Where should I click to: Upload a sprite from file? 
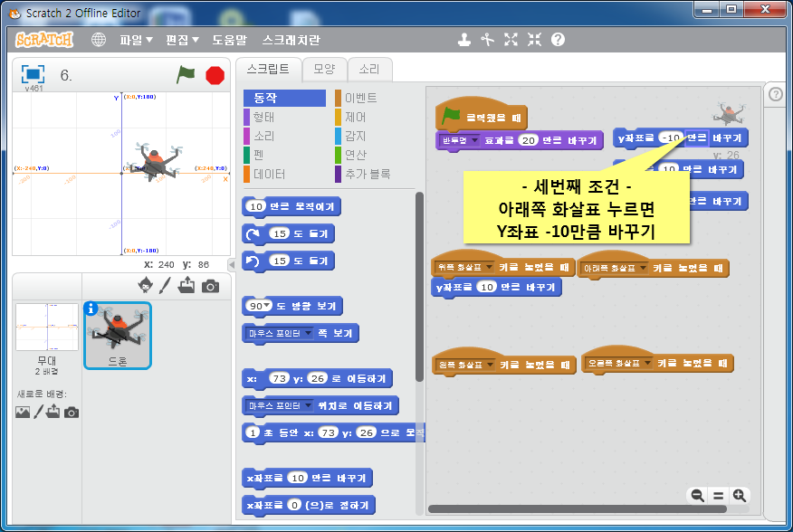click(x=186, y=285)
